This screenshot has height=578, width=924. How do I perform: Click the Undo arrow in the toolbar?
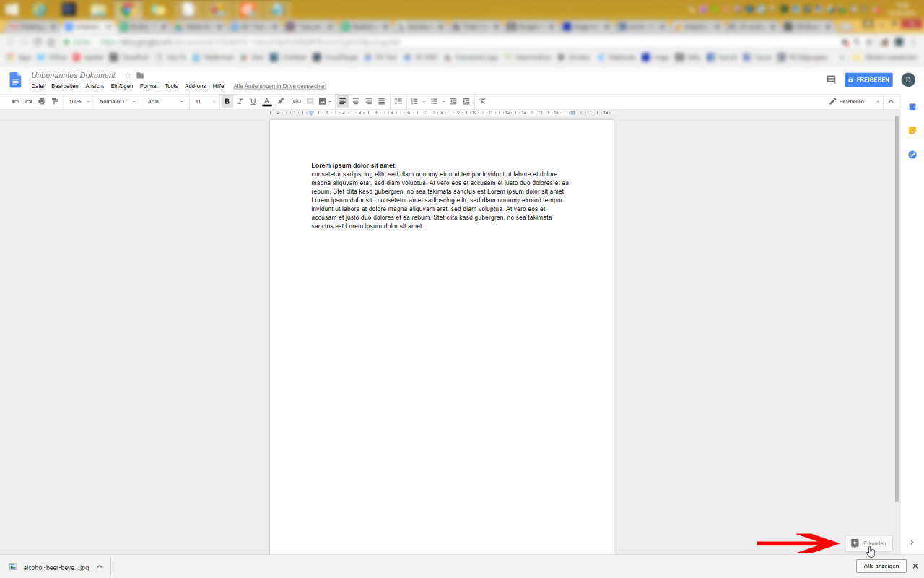16,101
